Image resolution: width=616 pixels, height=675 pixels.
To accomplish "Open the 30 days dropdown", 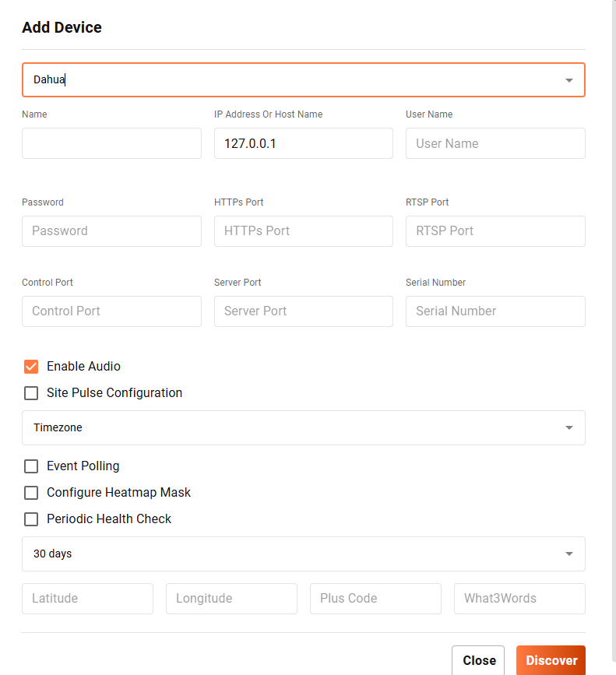I will pos(303,554).
